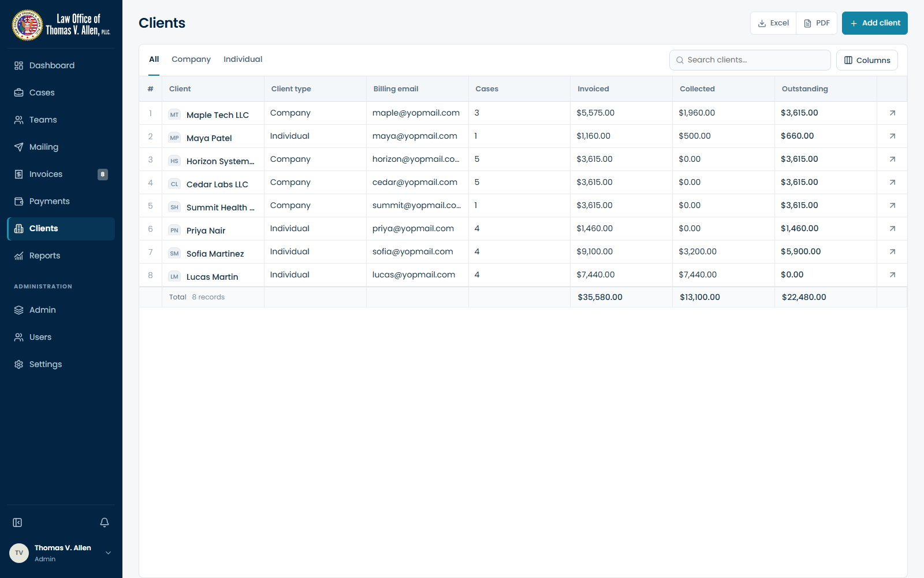Open Invoices in sidebar
Image resolution: width=924 pixels, height=578 pixels.
pyautogui.click(x=61, y=174)
